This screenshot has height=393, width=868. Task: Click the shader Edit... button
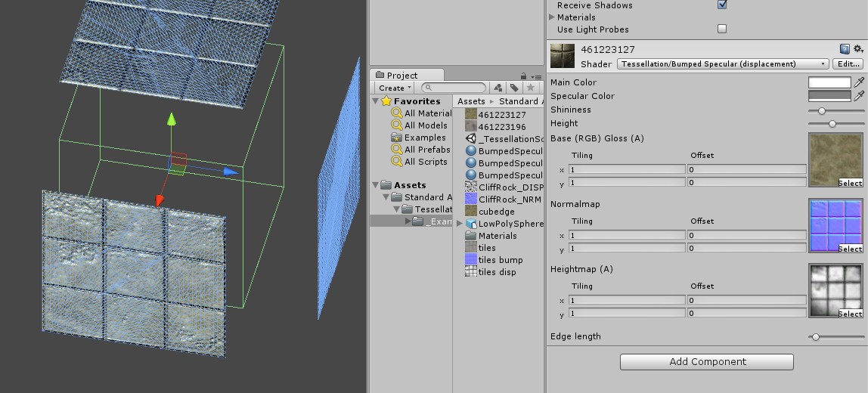(x=848, y=64)
